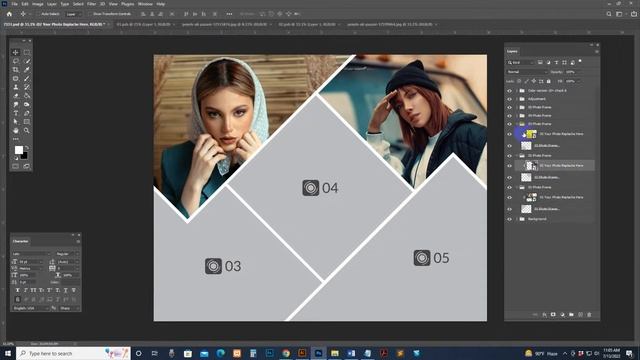Screen dimensions: 640x360
Task: Open the Image menu
Action: [x=38, y=4]
